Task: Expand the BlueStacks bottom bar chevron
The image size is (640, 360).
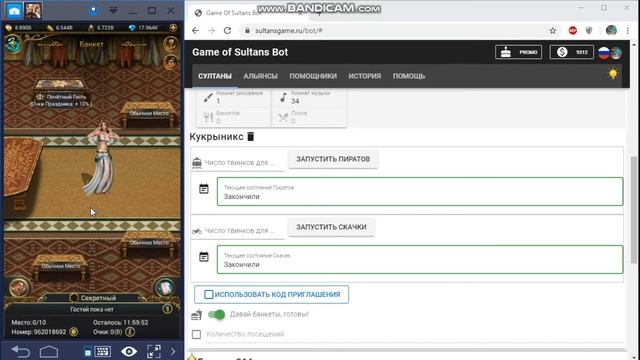Action: (173, 351)
